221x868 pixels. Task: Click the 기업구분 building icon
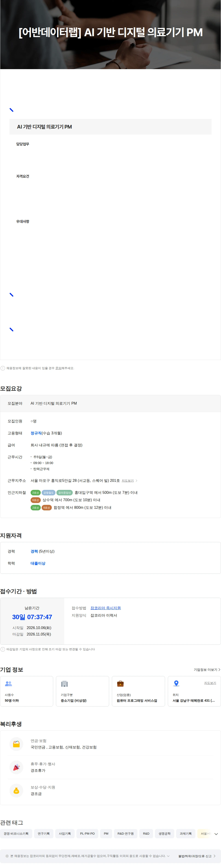[64, 684]
